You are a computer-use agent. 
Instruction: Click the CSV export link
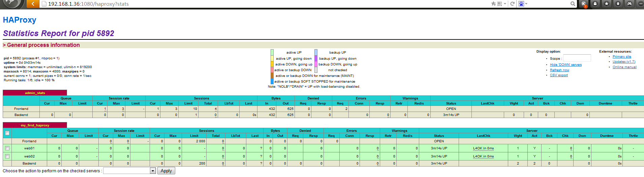559,75
